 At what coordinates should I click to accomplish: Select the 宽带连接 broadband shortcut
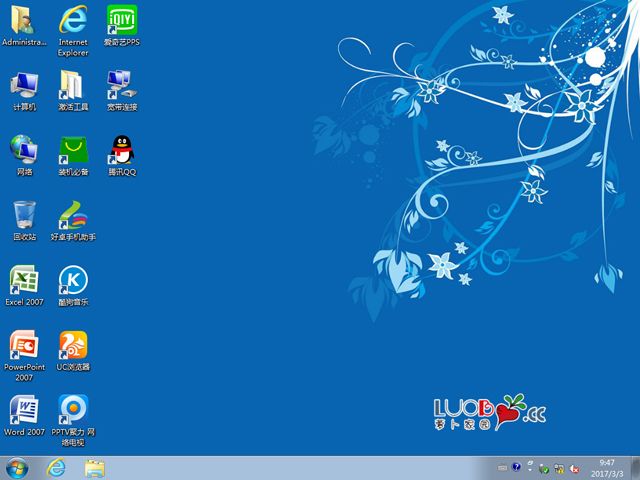[121, 85]
